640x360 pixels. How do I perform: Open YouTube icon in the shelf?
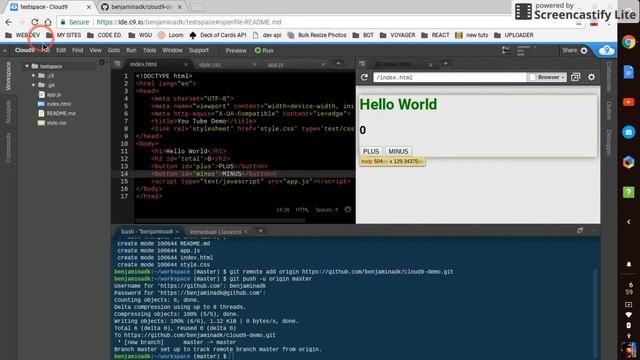(x=629, y=102)
